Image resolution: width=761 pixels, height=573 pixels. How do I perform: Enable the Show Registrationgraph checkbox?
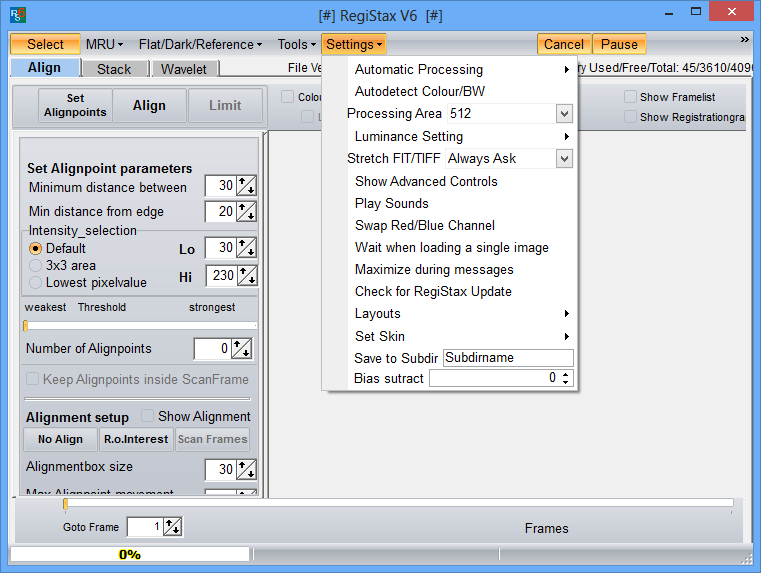coord(630,117)
